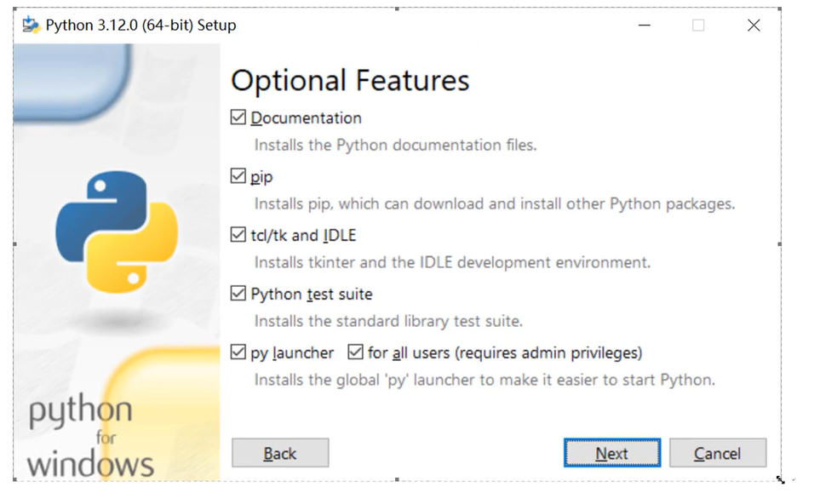Click the Optional Features heading
The height and width of the screenshot is (504, 820).
pos(350,81)
